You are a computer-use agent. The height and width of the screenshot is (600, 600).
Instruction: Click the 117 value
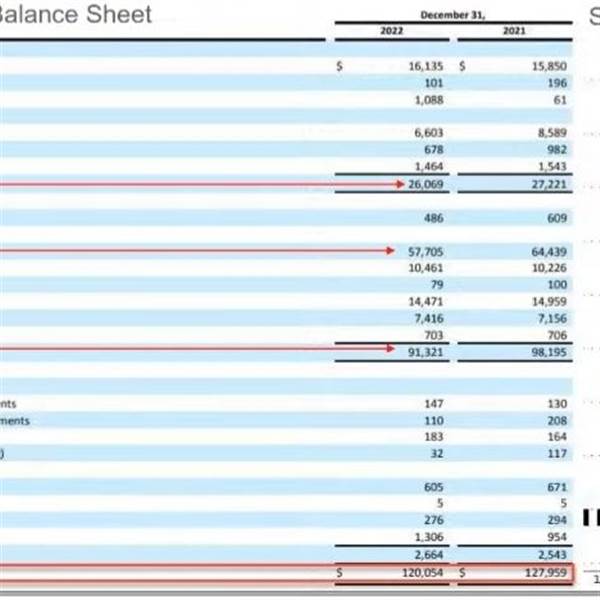557,454
